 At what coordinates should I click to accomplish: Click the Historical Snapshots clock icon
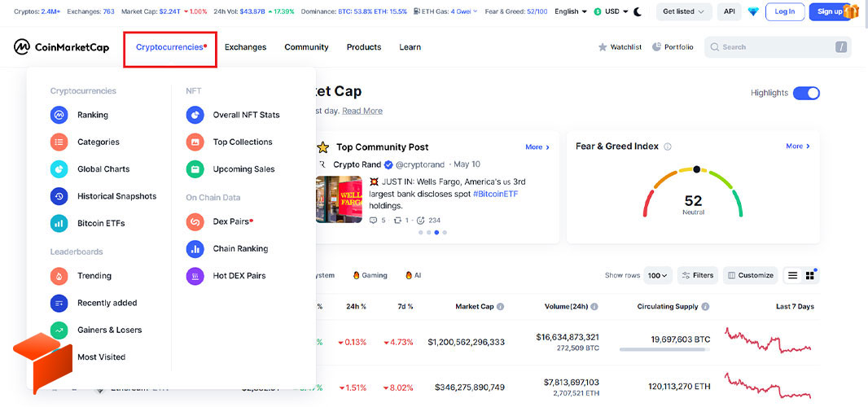tap(59, 196)
